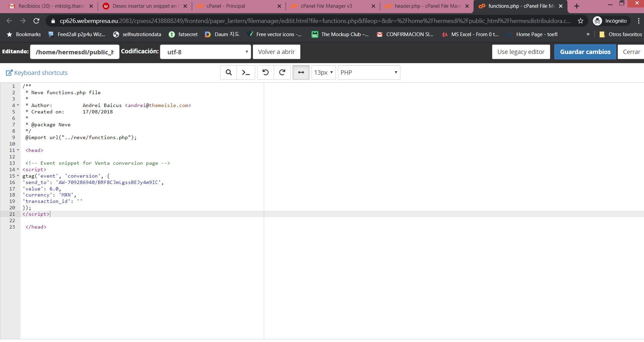This screenshot has width=644, height=342.
Task: Open the go-to-line terminal icon
Action: click(x=246, y=73)
